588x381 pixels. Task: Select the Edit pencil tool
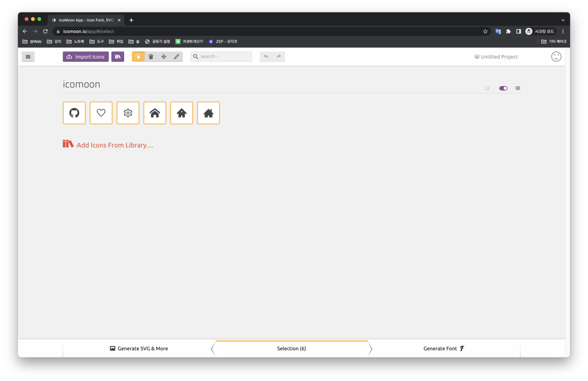pos(176,57)
